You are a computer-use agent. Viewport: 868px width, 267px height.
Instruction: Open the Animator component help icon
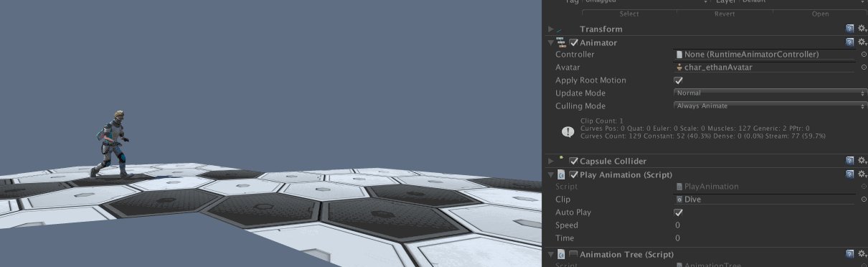click(849, 42)
